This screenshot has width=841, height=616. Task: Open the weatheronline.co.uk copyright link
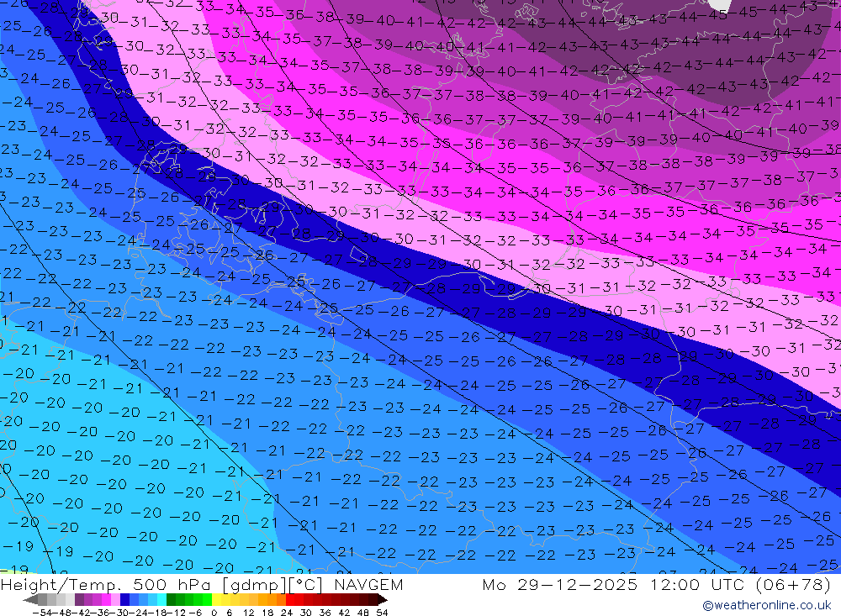tap(766, 605)
